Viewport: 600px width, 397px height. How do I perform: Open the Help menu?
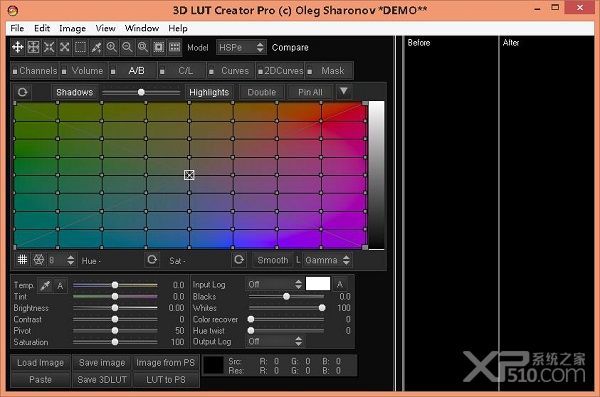click(178, 28)
